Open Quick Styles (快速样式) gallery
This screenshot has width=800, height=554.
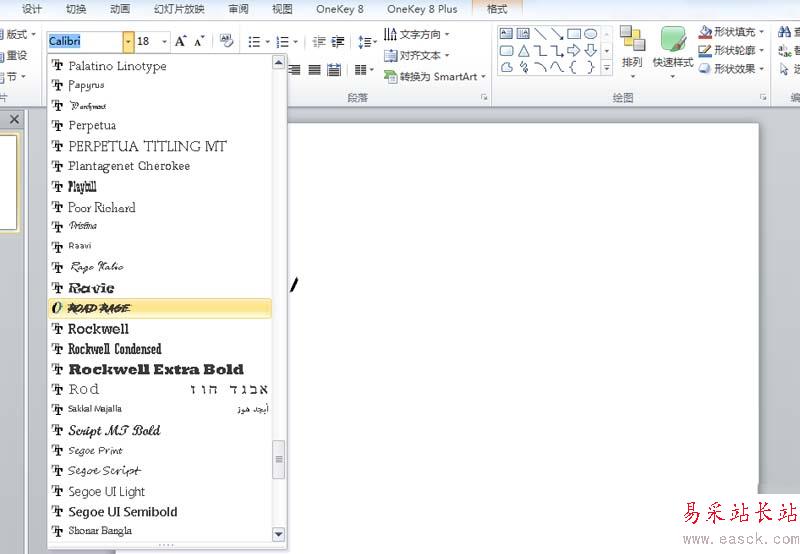(673, 52)
